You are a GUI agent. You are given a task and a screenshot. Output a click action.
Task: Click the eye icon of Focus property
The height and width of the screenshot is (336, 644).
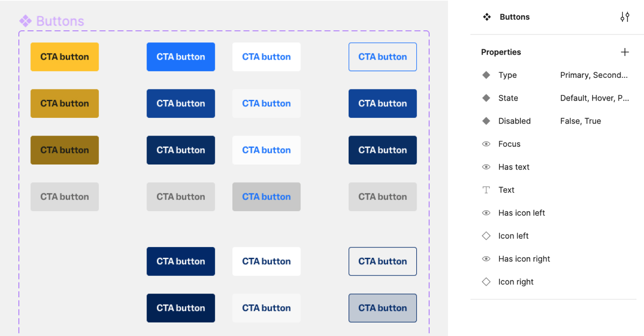coord(486,144)
